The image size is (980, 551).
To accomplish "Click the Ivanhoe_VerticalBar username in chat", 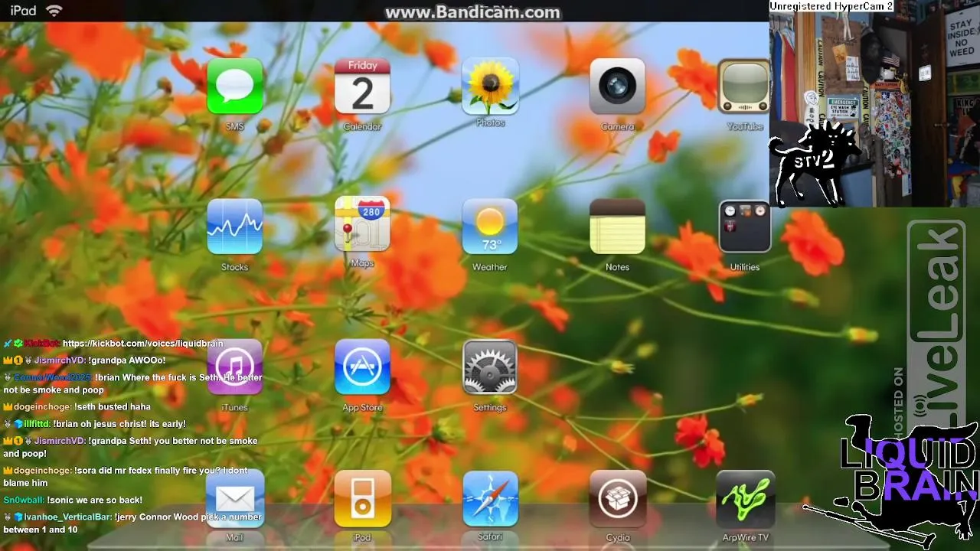I will pos(67,517).
